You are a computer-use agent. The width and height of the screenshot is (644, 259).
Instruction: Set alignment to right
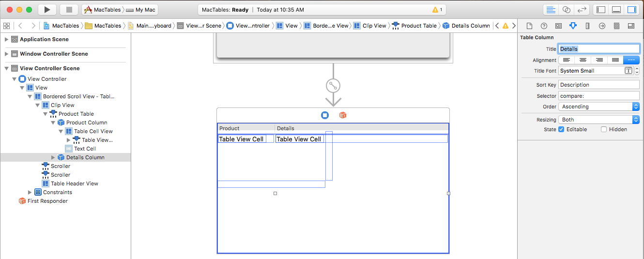[x=599, y=60]
